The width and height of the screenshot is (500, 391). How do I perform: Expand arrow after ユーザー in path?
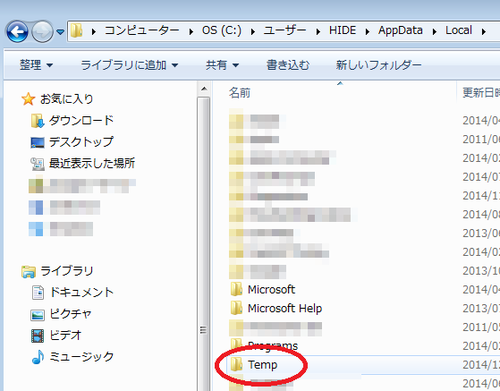(318, 32)
